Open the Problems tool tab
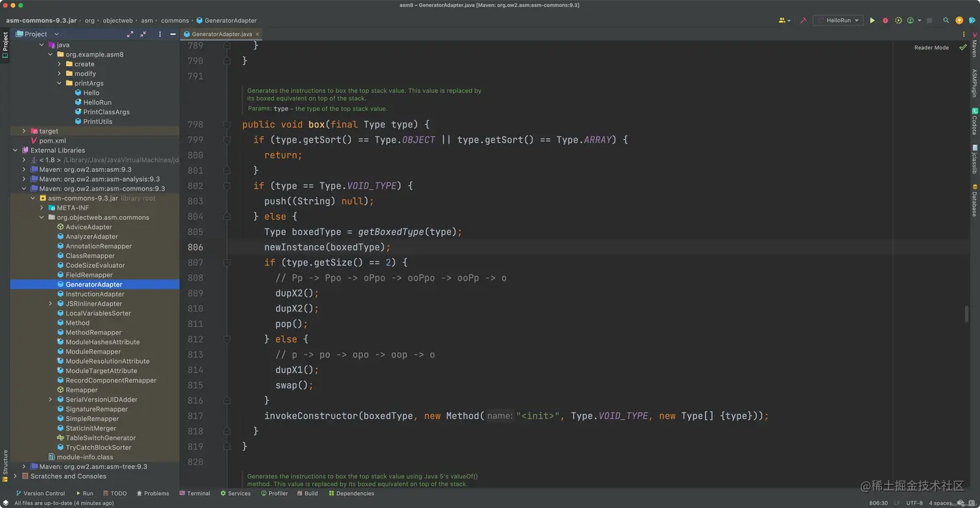The width and height of the screenshot is (980, 508). coord(152,493)
